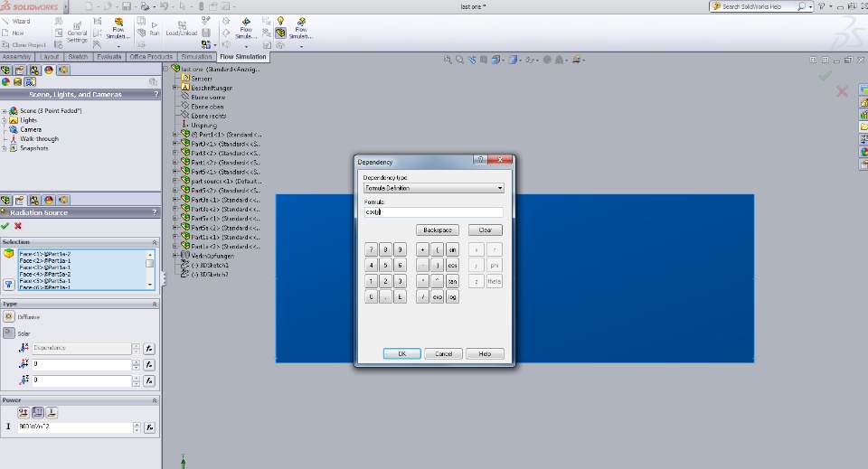Select Ebene vorne in the feature tree
The height and width of the screenshot is (469, 868).
click(208, 98)
